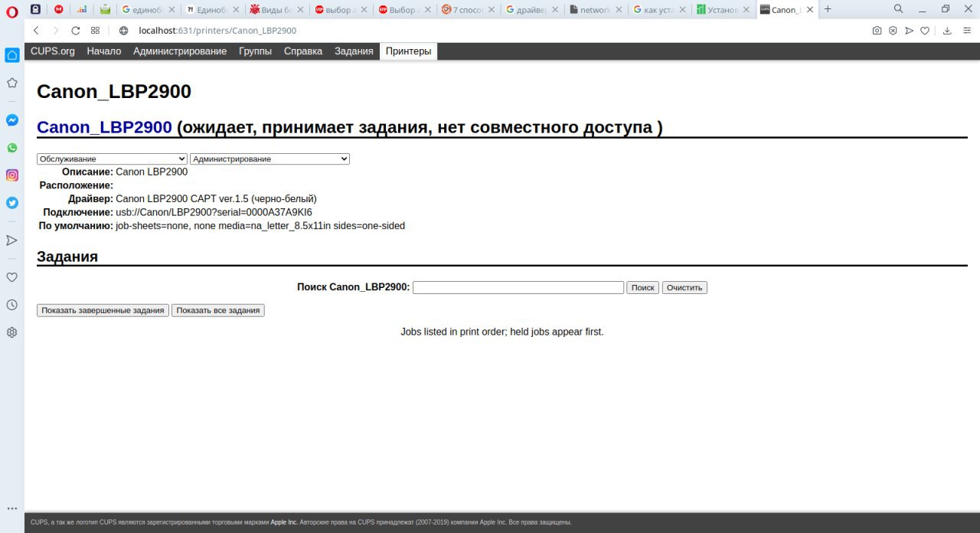Screen dimensions: 980x533
Task: Open the sidebar home icon
Action: point(12,55)
